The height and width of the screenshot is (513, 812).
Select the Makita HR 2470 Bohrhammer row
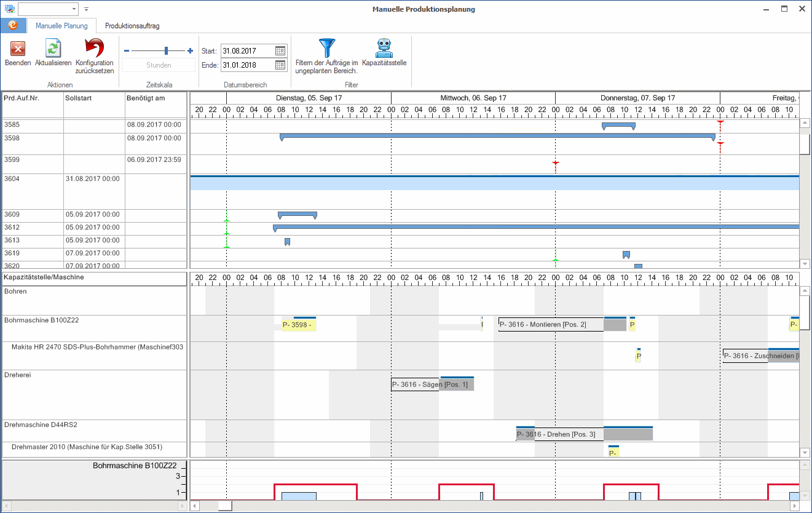coord(95,356)
